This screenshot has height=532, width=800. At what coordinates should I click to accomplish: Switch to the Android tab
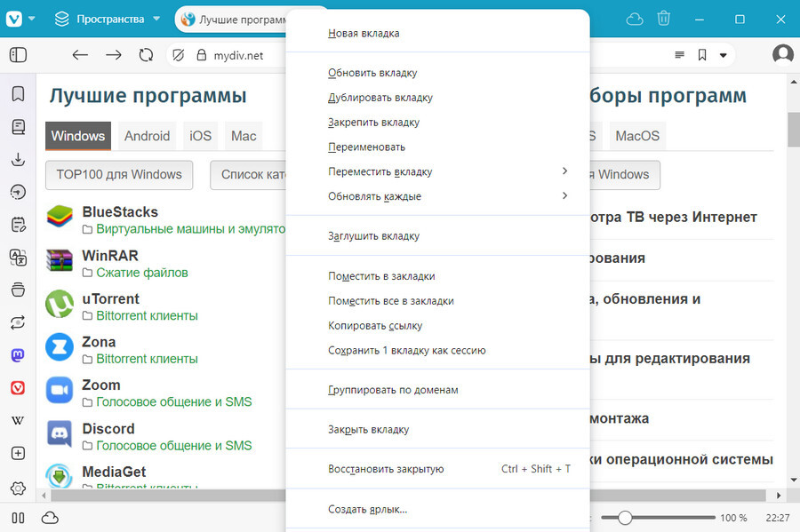point(147,136)
